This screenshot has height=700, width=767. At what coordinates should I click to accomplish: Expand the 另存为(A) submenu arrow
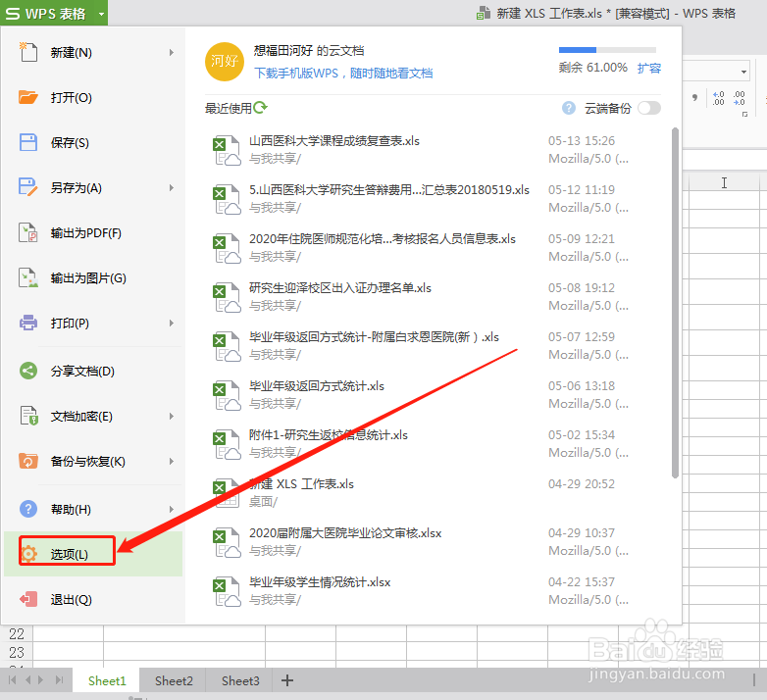click(172, 187)
